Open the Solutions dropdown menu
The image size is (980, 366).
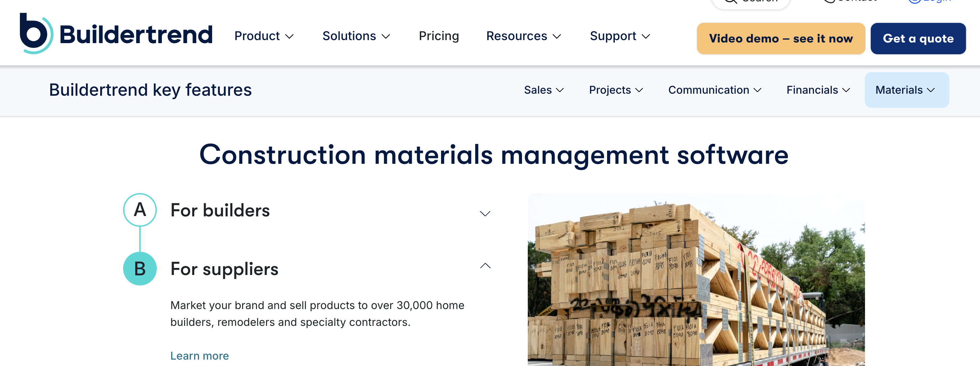pos(356,36)
